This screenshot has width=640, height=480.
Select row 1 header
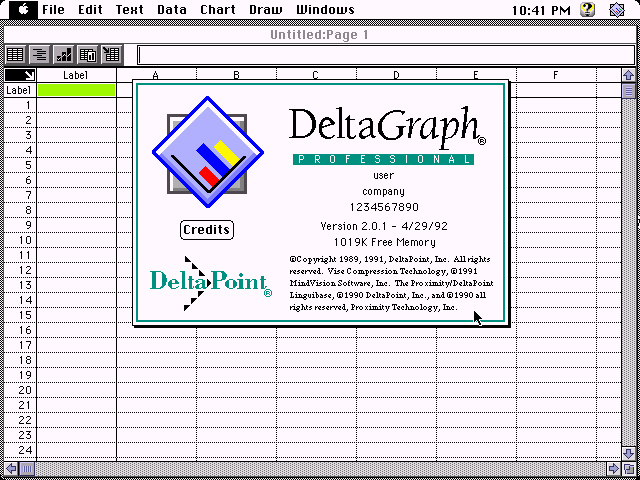point(20,105)
